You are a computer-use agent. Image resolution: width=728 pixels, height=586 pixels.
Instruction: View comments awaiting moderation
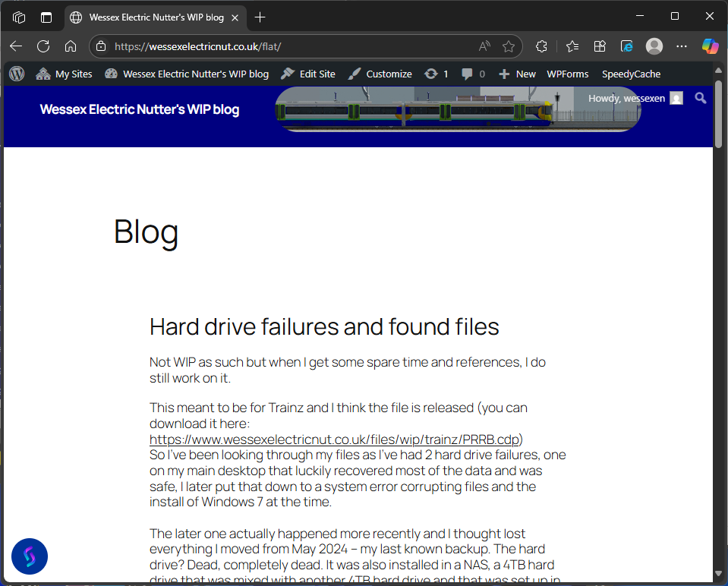(473, 74)
